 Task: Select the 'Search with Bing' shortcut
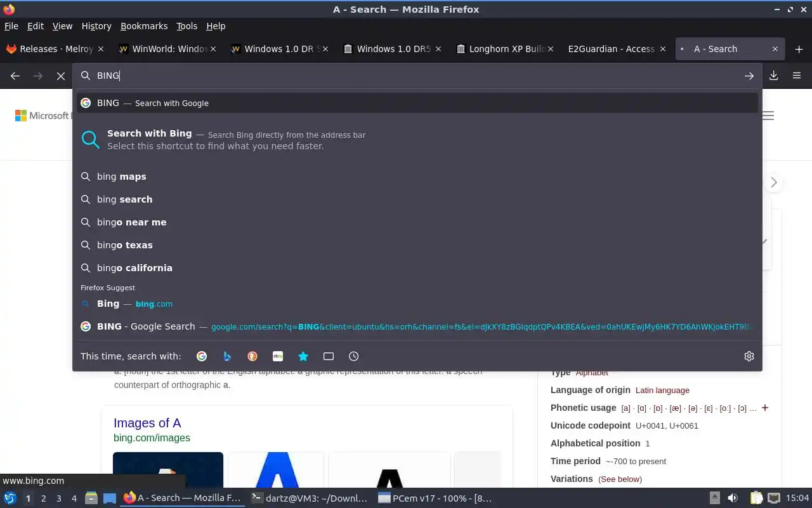(417, 140)
